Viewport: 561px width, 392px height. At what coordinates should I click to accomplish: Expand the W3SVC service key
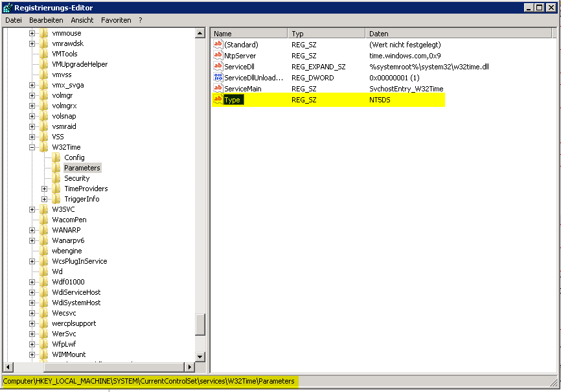pos(32,209)
